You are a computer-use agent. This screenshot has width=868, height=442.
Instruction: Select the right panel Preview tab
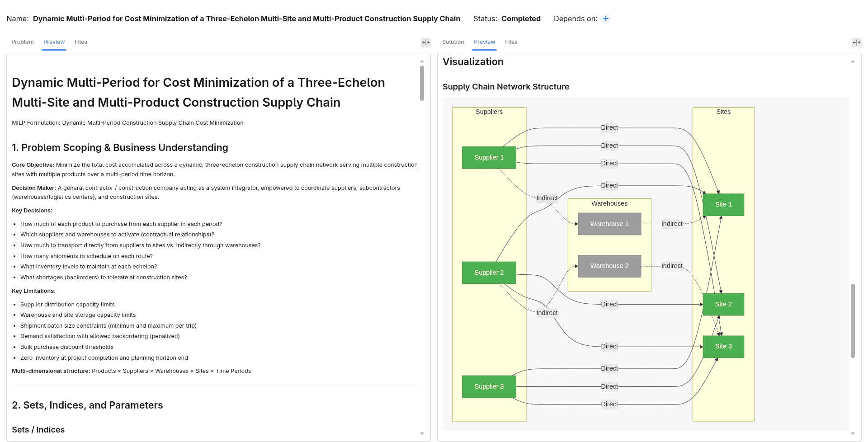485,42
